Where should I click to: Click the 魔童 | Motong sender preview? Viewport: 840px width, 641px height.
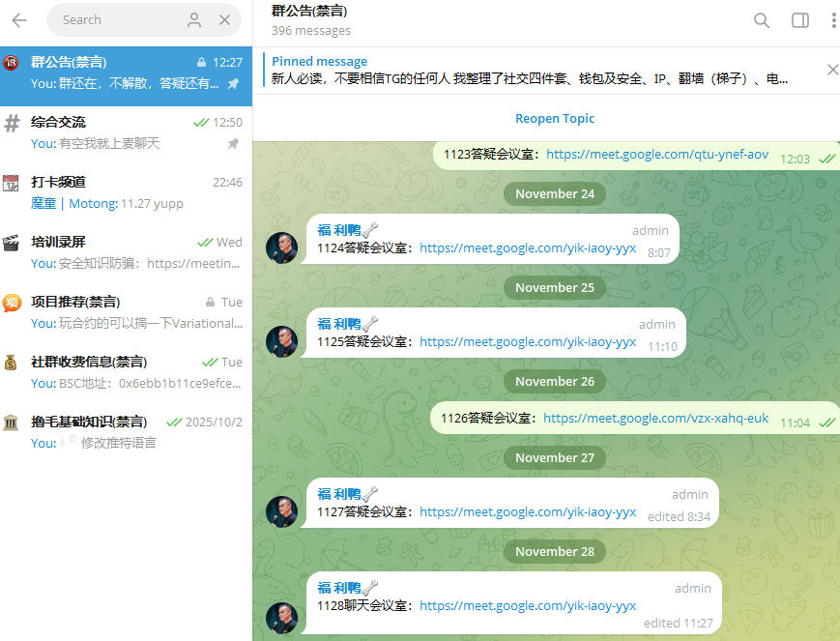click(73, 204)
